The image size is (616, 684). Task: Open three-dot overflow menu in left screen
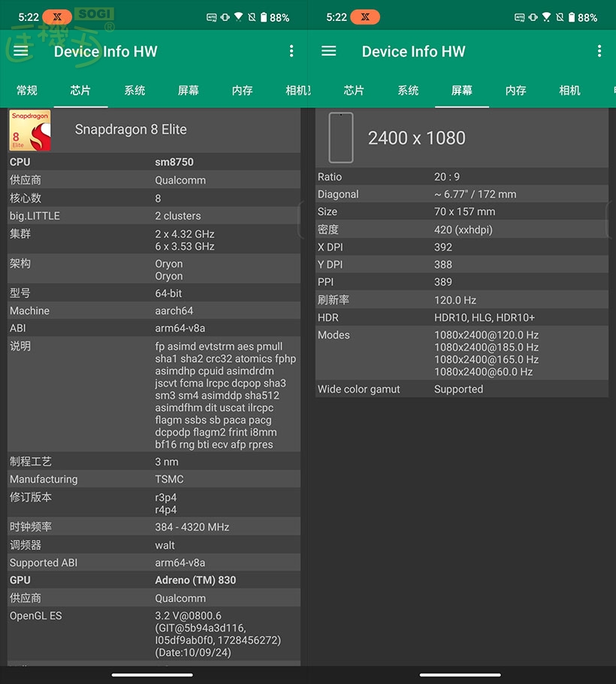coord(291,51)
